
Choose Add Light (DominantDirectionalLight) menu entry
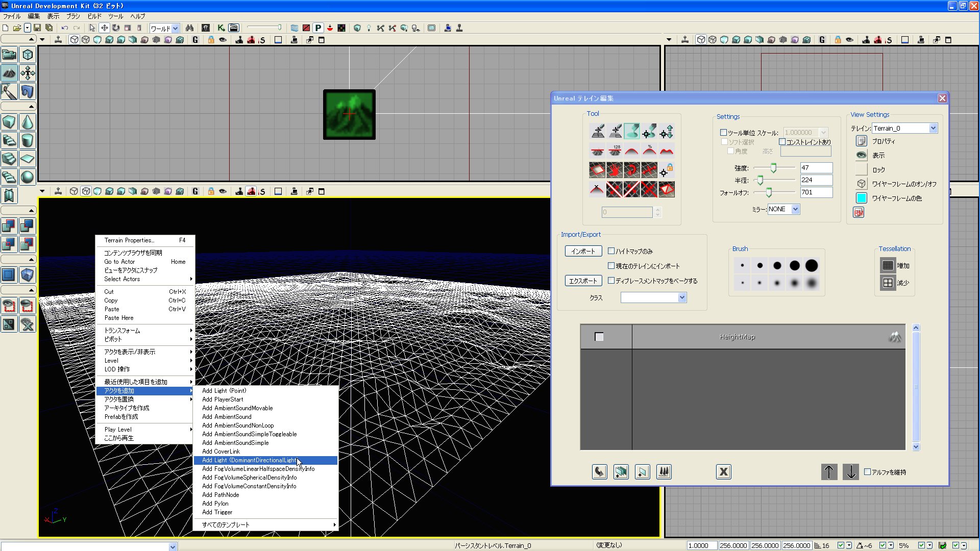pos(249,460)
